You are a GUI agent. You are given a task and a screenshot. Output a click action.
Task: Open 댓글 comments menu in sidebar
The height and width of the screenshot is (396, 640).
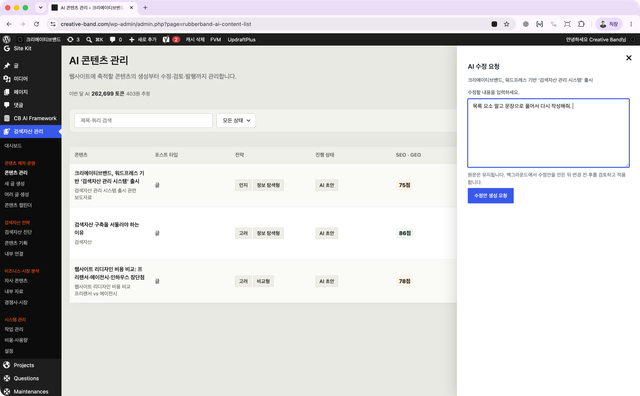18,105
